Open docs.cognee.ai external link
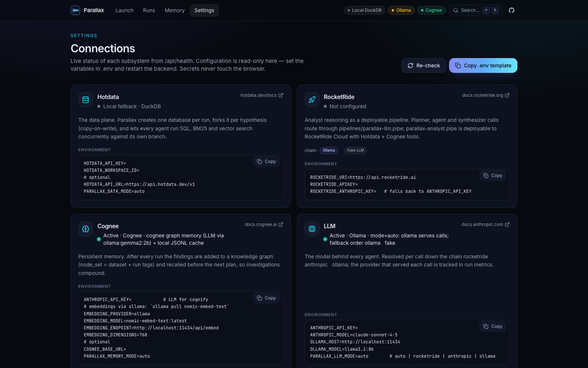Image resolution: width=588 pixels, height=368 pixels. pos(264,224)
